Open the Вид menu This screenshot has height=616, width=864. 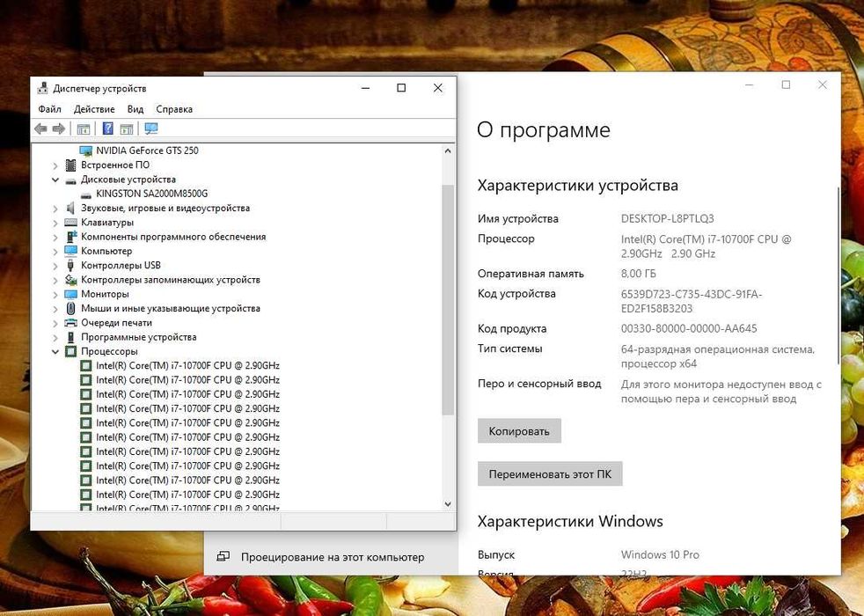tap(135, 109)
